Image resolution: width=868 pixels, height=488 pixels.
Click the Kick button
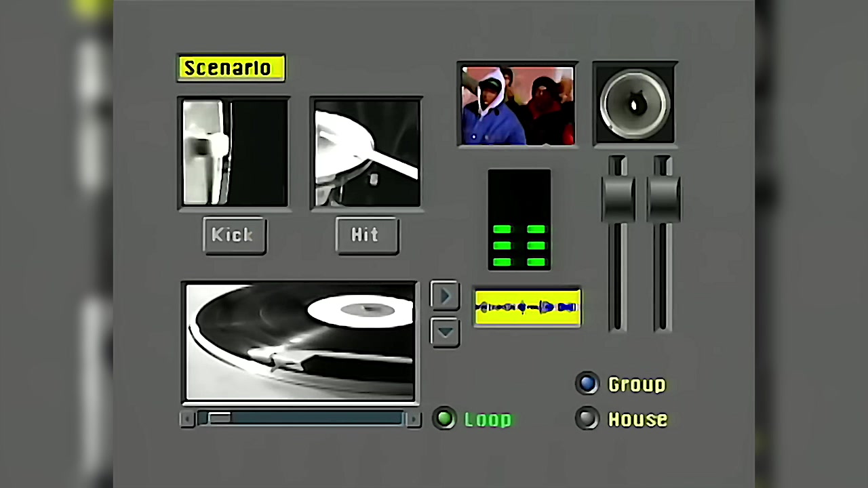[235, 235]
